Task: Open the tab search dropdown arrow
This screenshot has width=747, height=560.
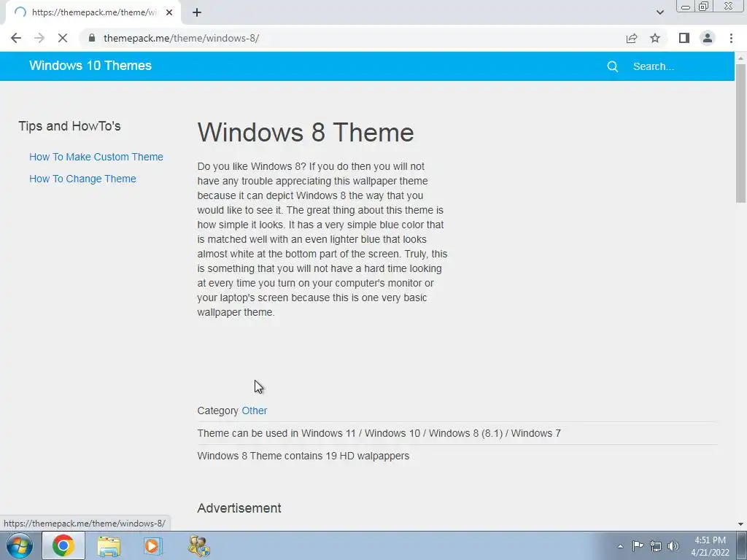Action: click(659, 12)
